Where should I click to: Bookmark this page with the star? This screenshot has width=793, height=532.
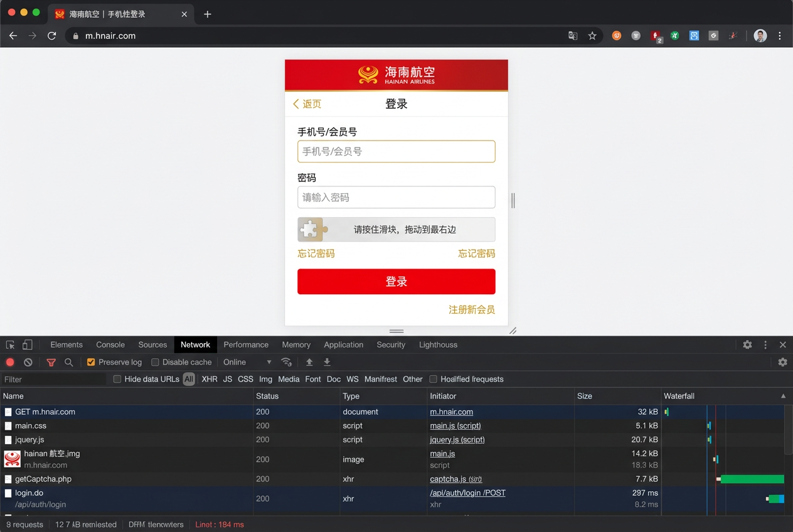point(592,36)
